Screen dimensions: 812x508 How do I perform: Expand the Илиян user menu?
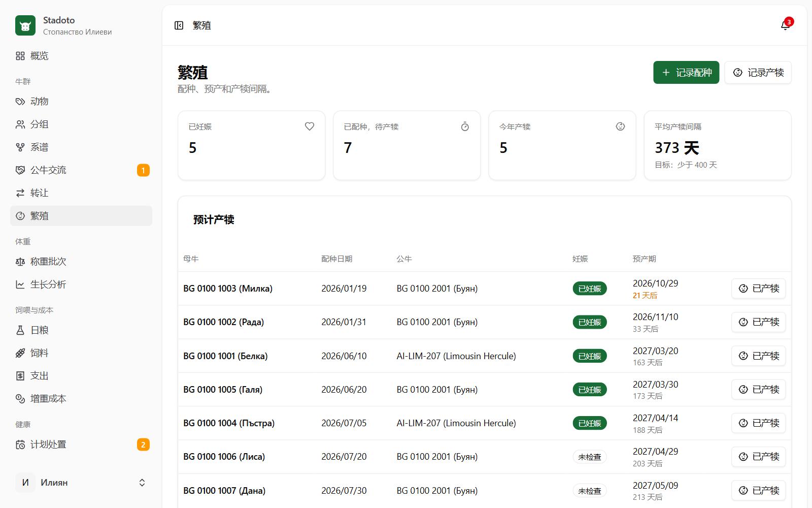pyautogui.click(x=81, y=483)
